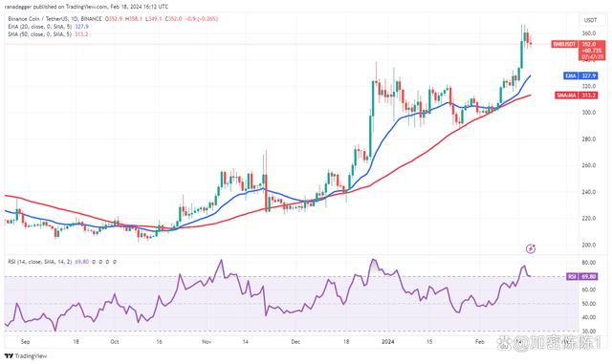Select the EMA (20, close) indicator legend
Image resolution: width=612 pixels, height=364 pixels.
pos(48,27)
